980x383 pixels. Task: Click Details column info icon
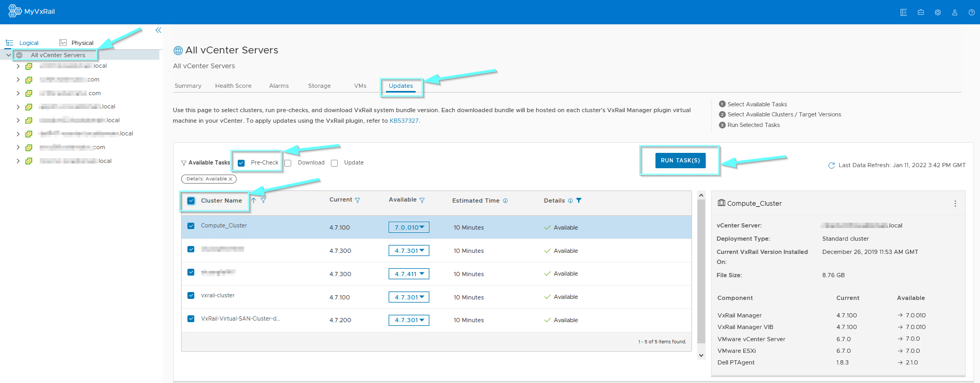(570, 200)
